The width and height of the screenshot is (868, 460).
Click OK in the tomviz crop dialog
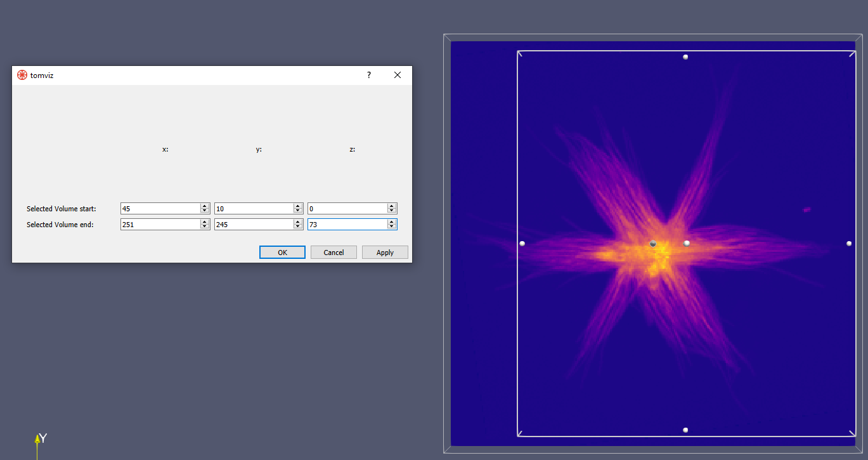282,253
